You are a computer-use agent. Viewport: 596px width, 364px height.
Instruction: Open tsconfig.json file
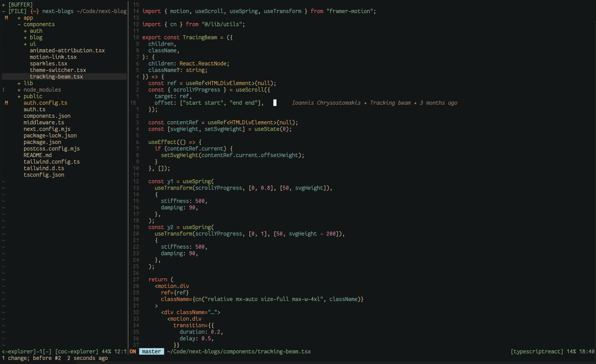tap(44, 175)
